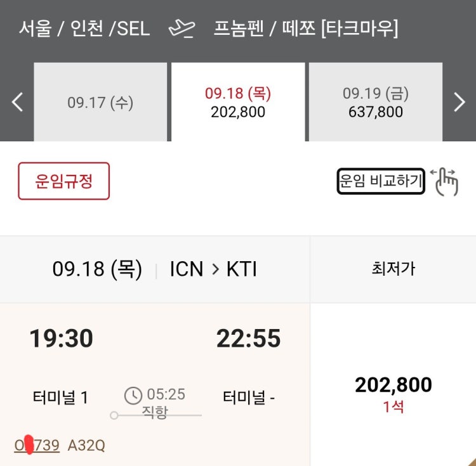Click destination 프놈펜 / 떼쪼 [타크마우]
The height and width of the screenshot is (466, 476).
pos(306,29)
